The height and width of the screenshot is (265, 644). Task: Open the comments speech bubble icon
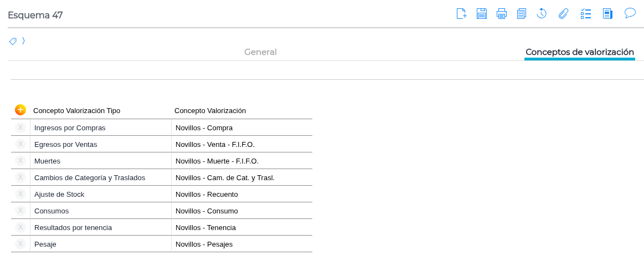tap(630, 13)
